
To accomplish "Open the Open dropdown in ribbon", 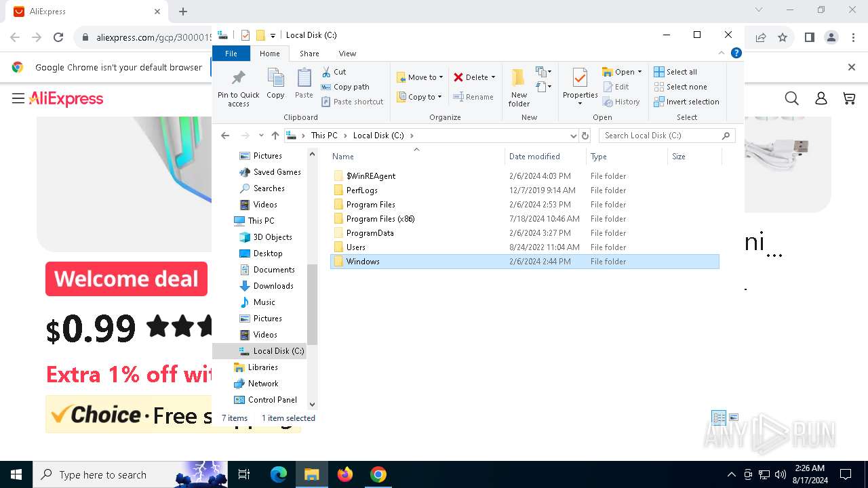I will point(622,72).
